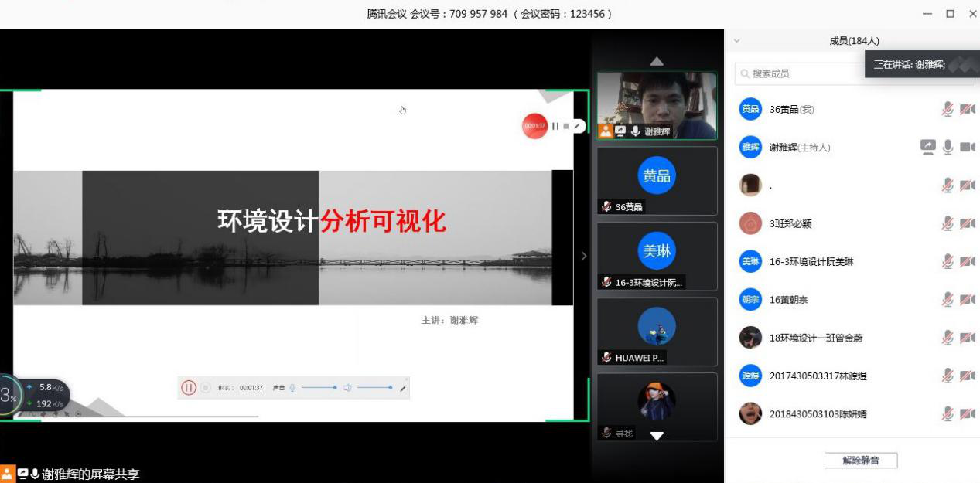The width and height of the screenshot is (980, 483).
Task: Click the 3% network speed monitor widget
Action: click(x=34, y=396)
